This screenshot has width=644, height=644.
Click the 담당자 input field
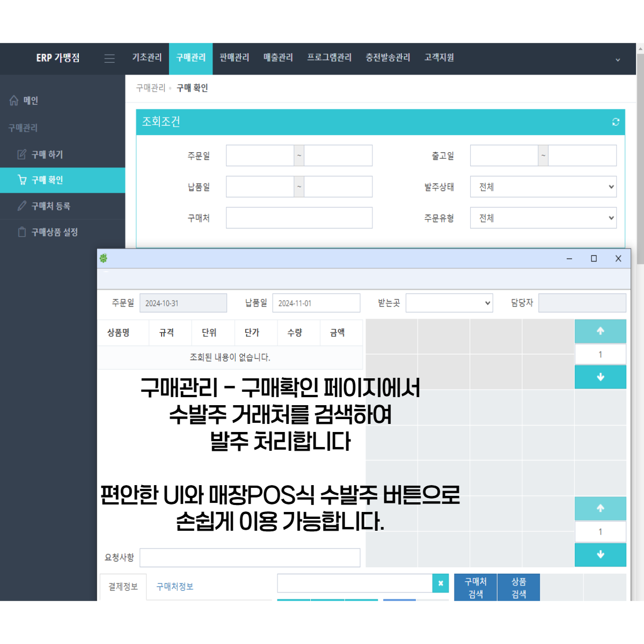tap(582, 303)
